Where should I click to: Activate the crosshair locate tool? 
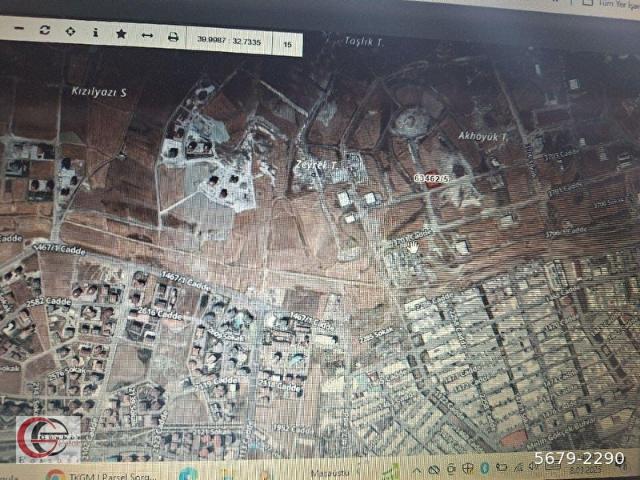point(70,31)
